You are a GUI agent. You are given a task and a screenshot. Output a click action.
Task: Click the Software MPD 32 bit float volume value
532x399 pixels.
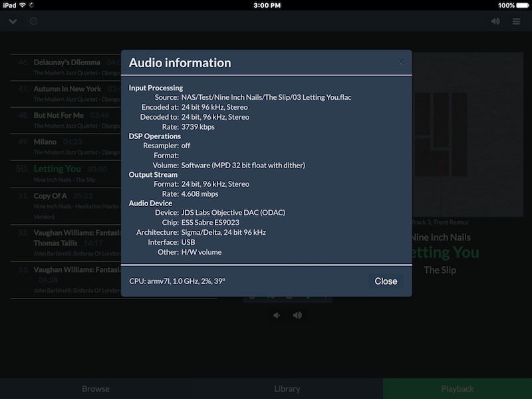[x=243, y=165]
